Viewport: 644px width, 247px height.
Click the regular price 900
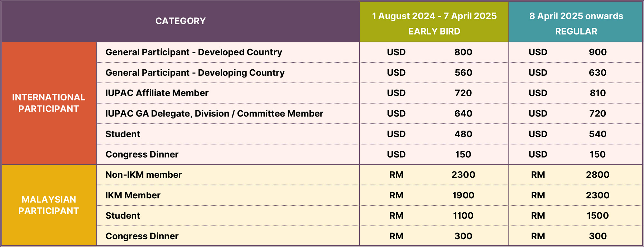coord(598,52)
